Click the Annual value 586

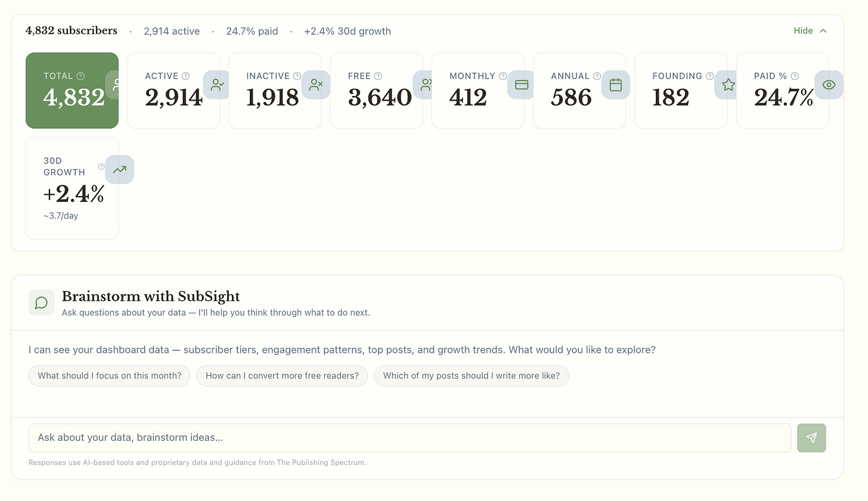coord(571,98)
